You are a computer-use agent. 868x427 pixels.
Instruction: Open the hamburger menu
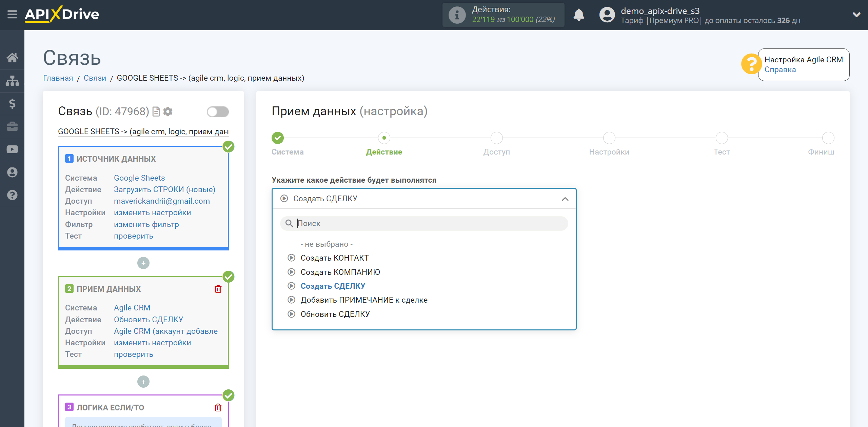pyautogui.click(x=12, y=15)
